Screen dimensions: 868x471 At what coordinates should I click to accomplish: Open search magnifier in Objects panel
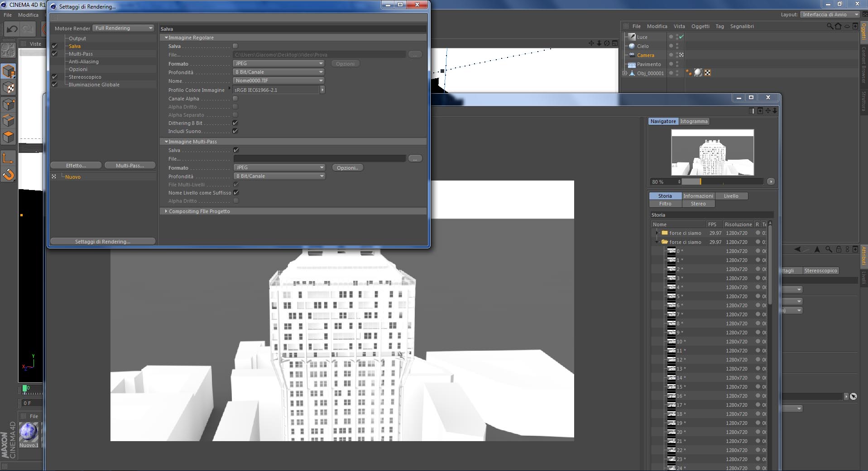830,26
